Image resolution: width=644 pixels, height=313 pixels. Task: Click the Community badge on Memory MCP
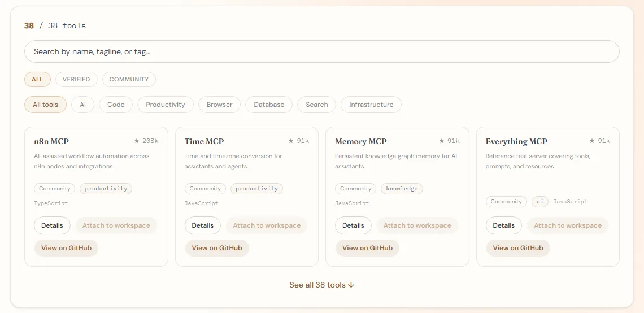tap(356, 189)
